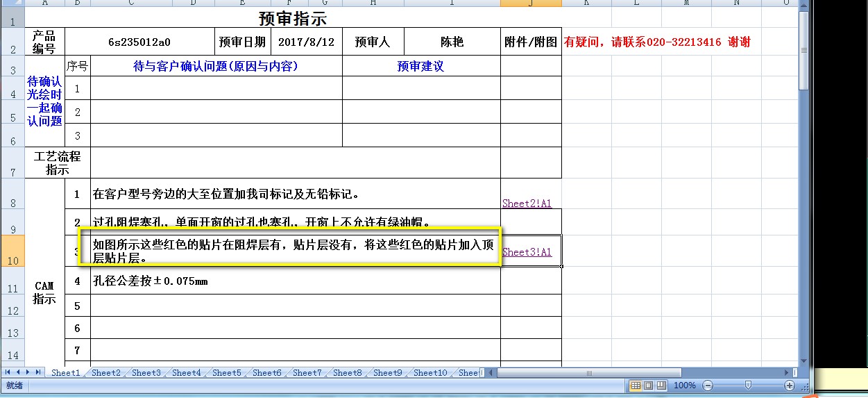Click previous sheet navigation arrow
Screen dimensions: 868x398
17,373
